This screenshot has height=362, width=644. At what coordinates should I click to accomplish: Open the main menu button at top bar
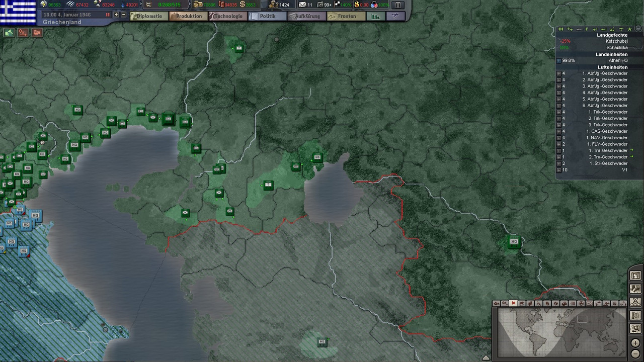(x=398, y=5)
